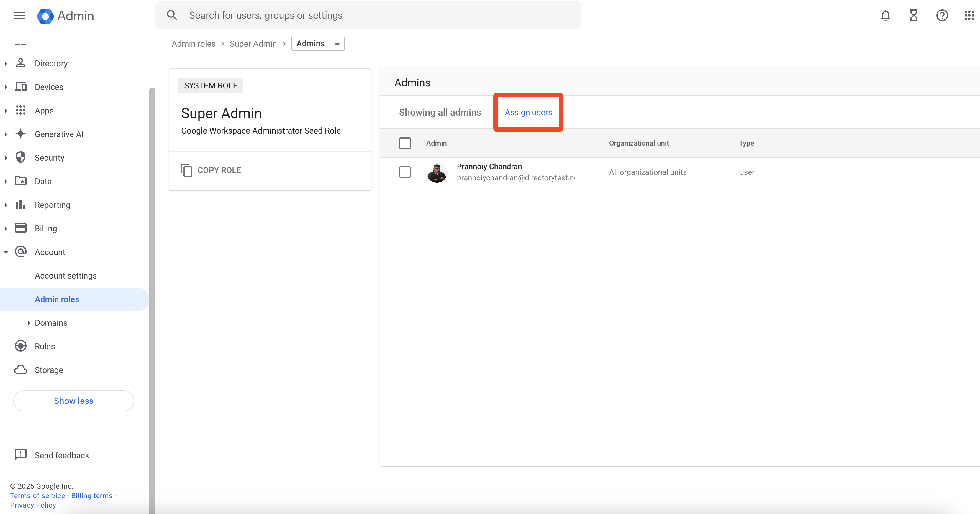The height and width of the screenshot is (514, 980).
Task: Click the COPY ROLE button
Action: click(x=212, y=170)
